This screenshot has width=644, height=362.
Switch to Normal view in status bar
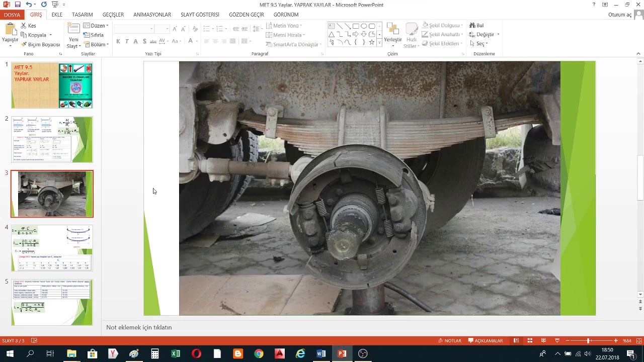click(516, 340)
